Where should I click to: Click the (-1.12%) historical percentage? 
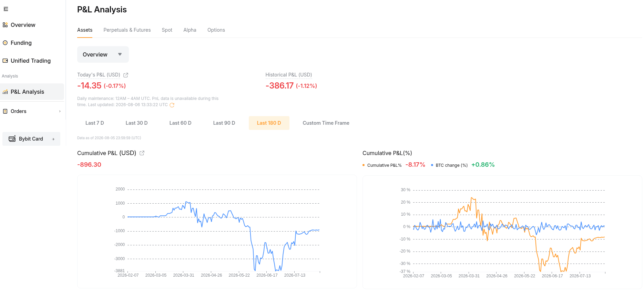click(x=306, y=86)
